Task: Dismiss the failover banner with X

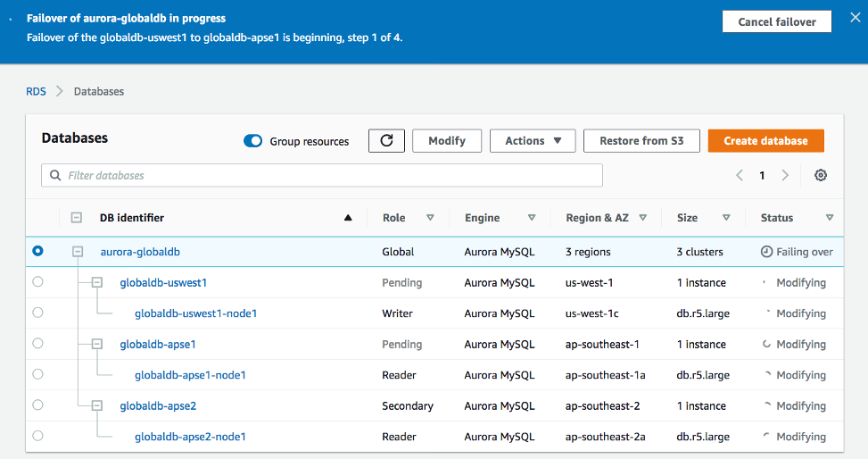Action: click(856, 18)
